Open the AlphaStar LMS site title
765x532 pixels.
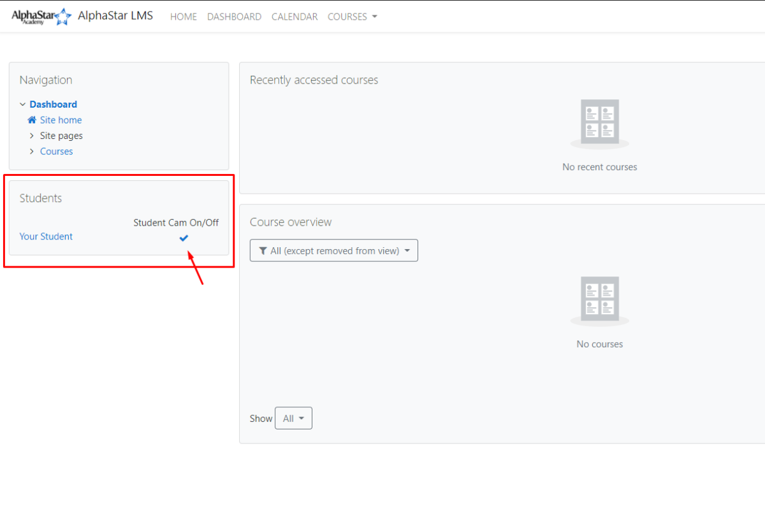pyautogui.click(x=115, y=16)
